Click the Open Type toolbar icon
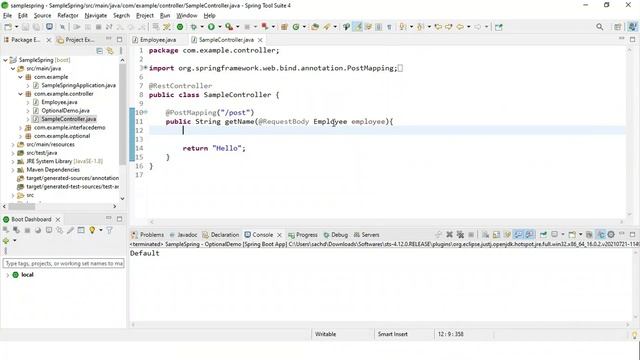This screenshot has height=360, width=640. 315,27
